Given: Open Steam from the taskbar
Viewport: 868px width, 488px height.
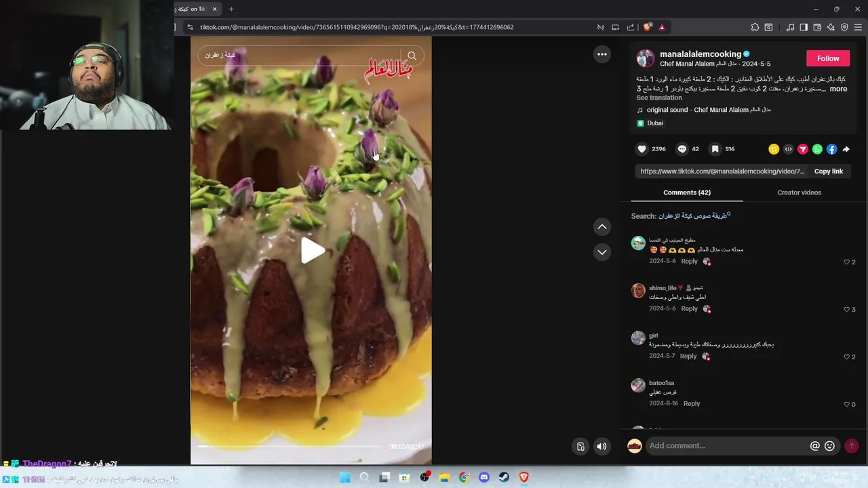Looking at the screenshot, I should click(x=504, y=477).
